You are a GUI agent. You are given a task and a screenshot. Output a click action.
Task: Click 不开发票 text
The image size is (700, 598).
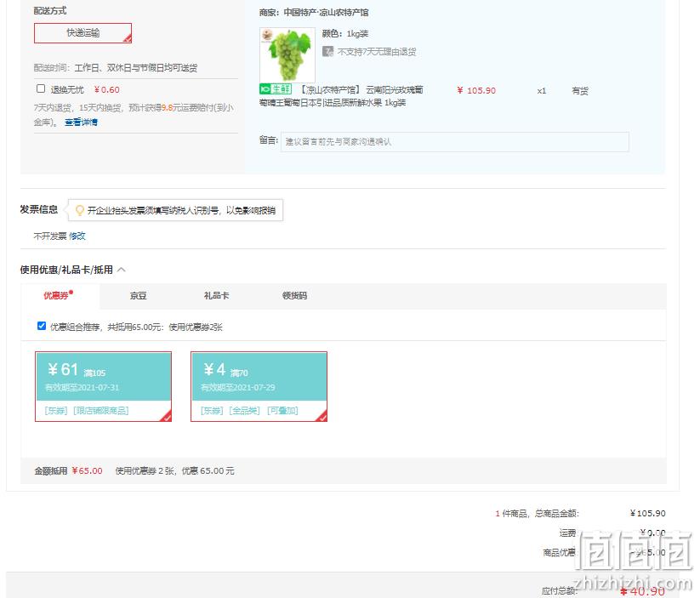pyautogui.click(x=50, y=236)
